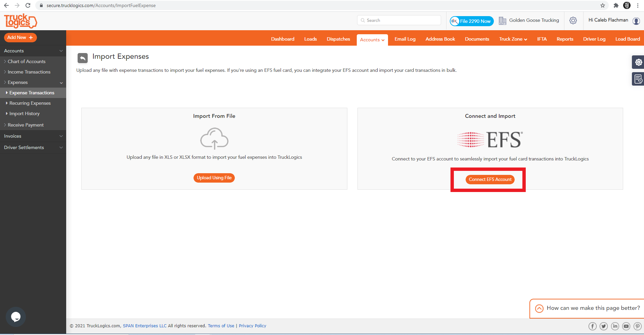This screenshot has height=335, width=644.
Task: Go to the Dashboard tab
Action: click(283, 39)
